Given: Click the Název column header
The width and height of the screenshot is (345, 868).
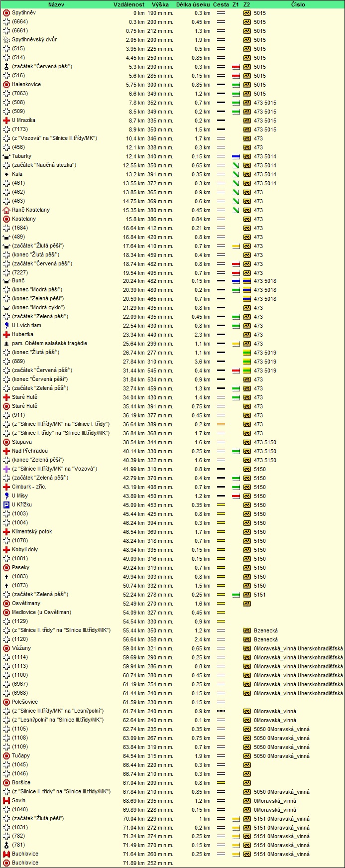Looking at the screenshot, I should coord(56,4).
